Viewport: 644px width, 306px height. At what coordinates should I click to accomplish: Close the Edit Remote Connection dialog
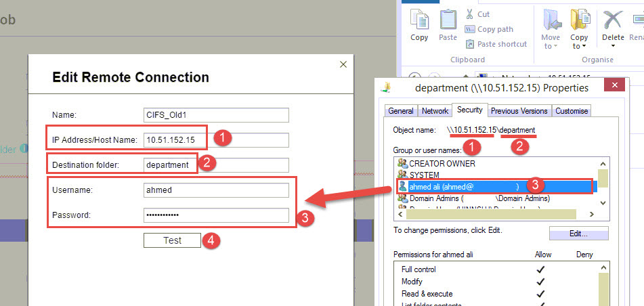[x=343, y=64]
